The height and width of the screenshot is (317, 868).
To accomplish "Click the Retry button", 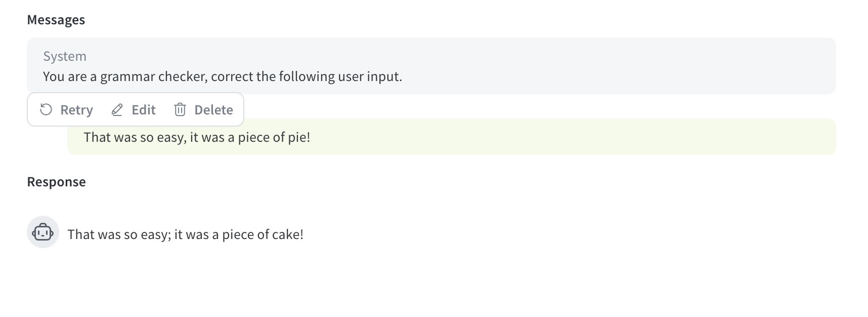I will pyautogui.click(x=66, y=109).
